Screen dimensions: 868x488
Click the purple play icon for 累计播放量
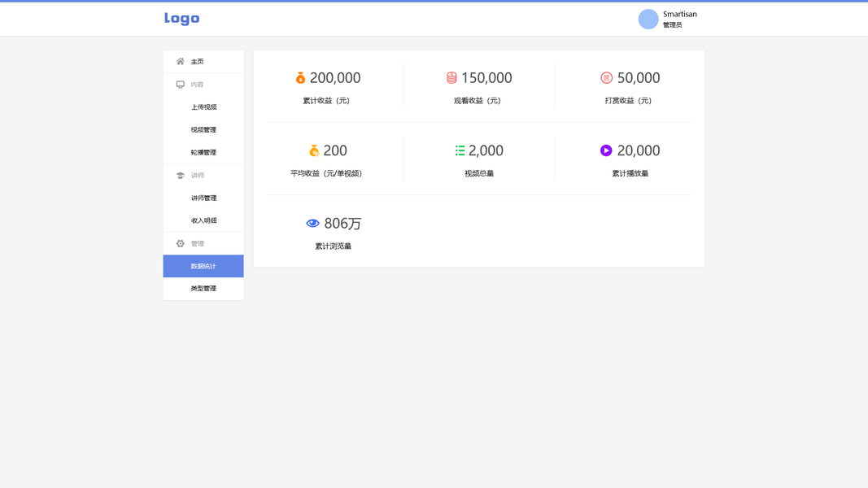606,150
